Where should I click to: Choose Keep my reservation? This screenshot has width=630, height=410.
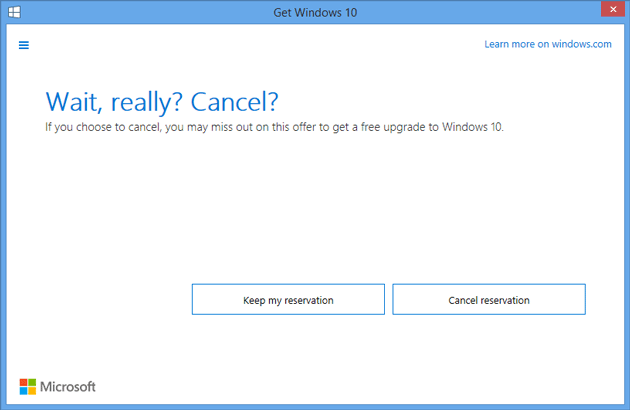(288, 299)
